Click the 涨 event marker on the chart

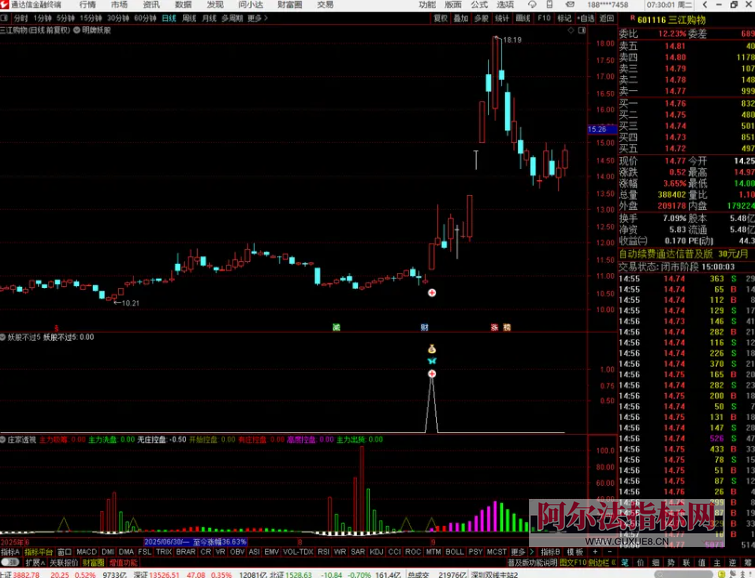pyautogui.click(x=494, y=327)
